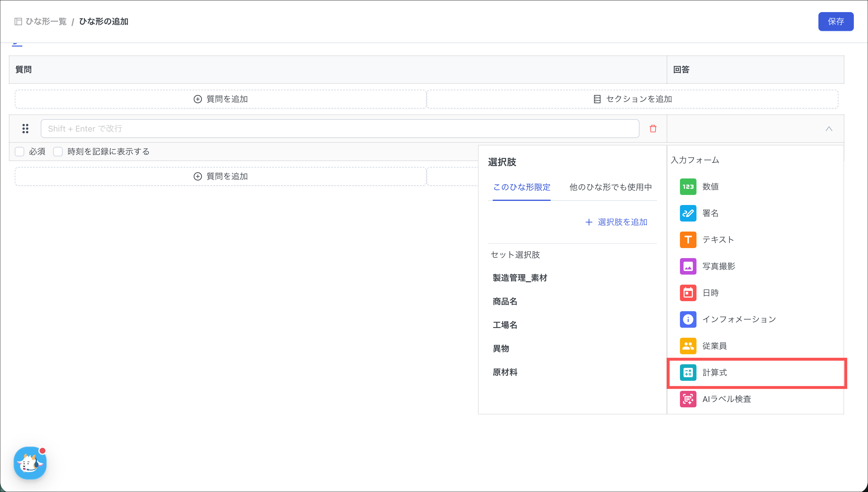Check 時刻を記録に表示する checkbox

click(x=58, y=152)
